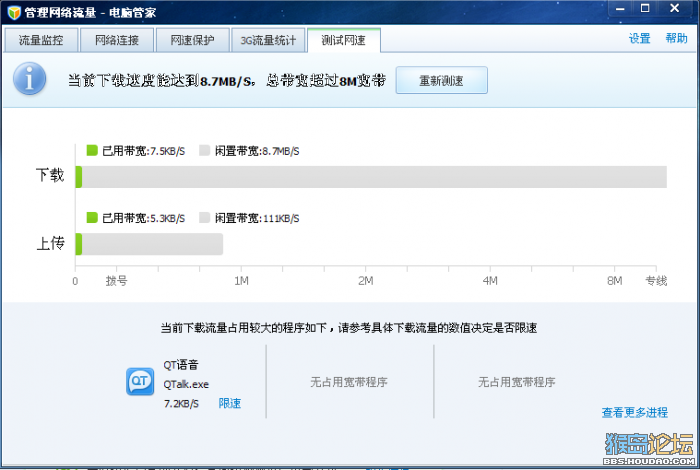Click the 拨号 axis label

(x=117, y=281)
